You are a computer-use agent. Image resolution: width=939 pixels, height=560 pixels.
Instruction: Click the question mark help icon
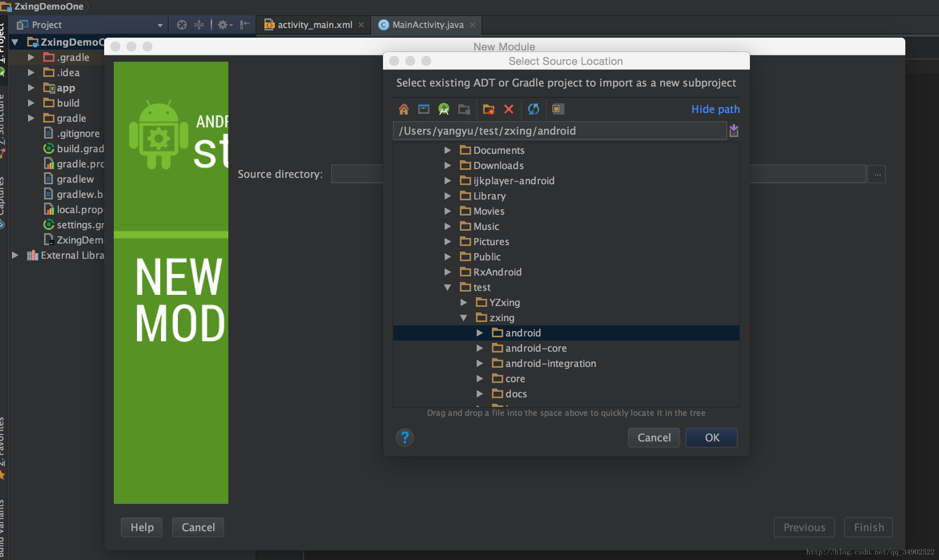405,437
